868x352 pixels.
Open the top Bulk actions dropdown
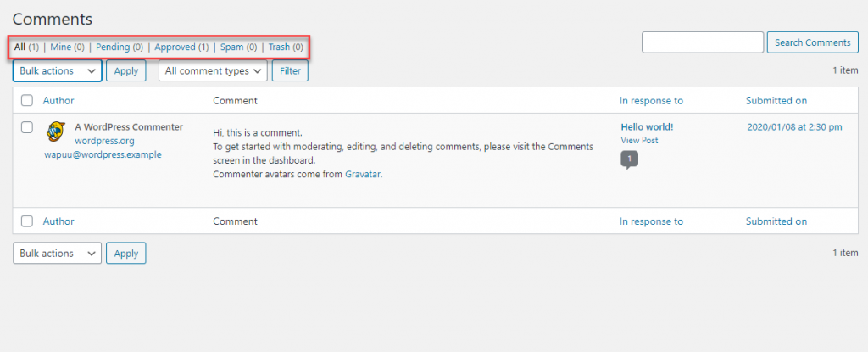(57, 71)
